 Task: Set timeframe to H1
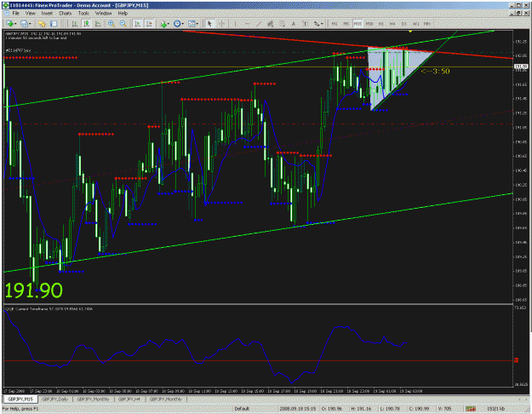click(x=381, y=24)
